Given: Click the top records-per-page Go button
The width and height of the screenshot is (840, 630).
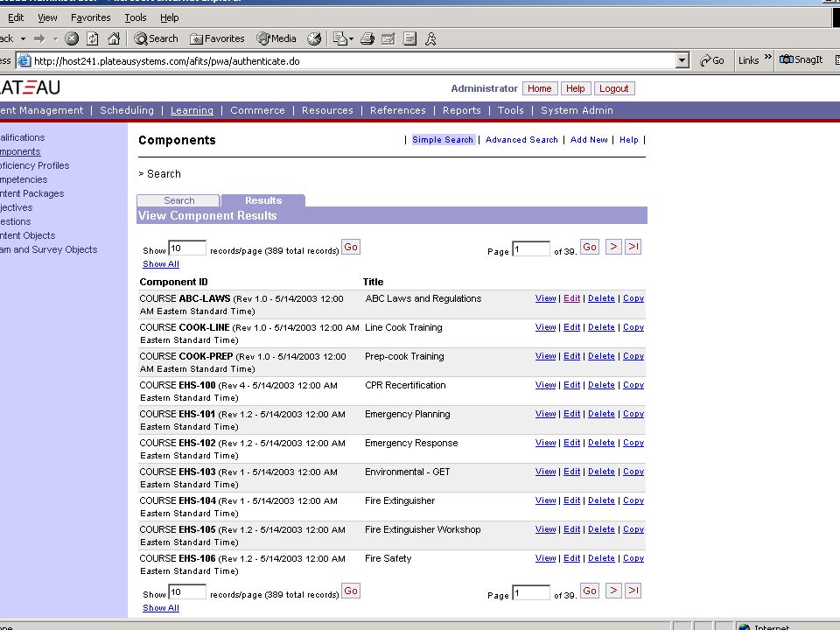Looking at the screenshot, I should (x=350, y=247).
